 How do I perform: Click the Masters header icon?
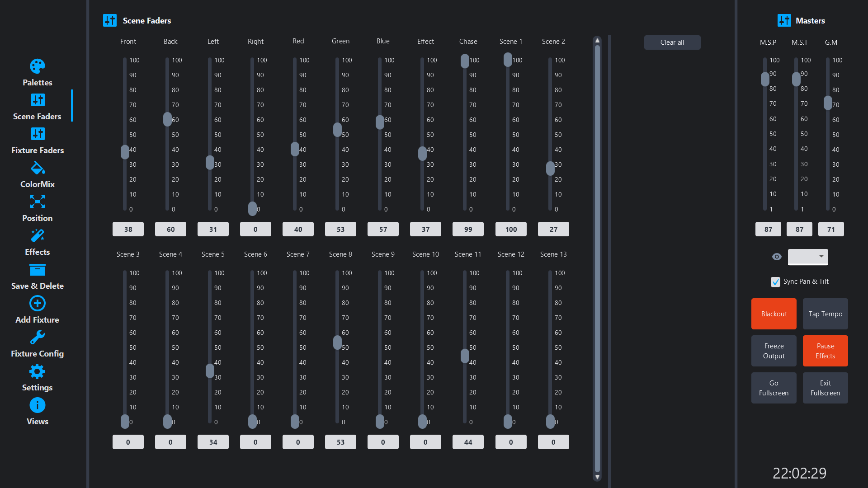pos(785,20)
